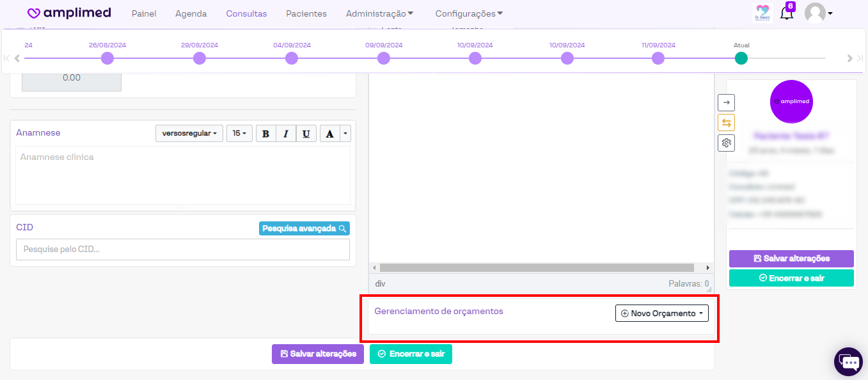The image size is (868, 380).
Task: Open the chat support bubble
Action: click(x=849, y=362)
